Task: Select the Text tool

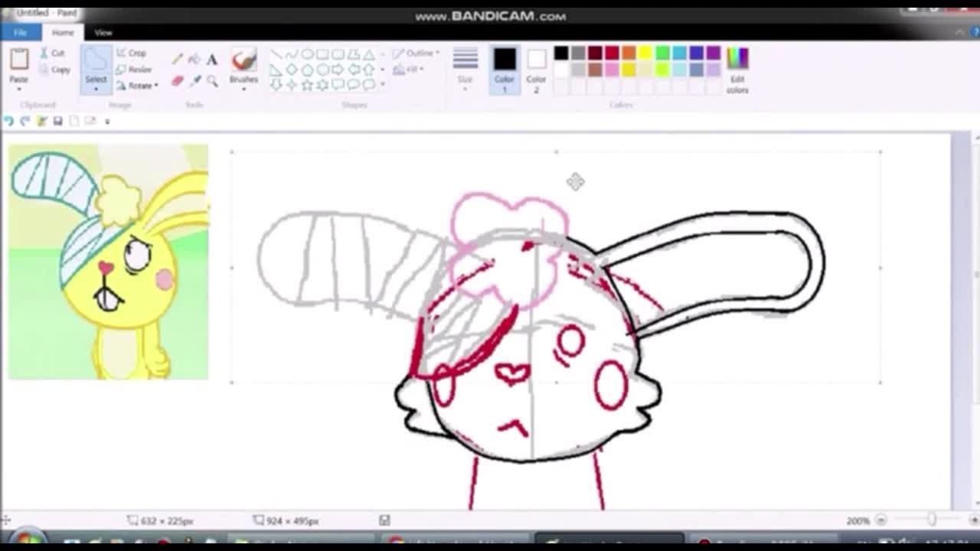Action: [x=212, y=58]
